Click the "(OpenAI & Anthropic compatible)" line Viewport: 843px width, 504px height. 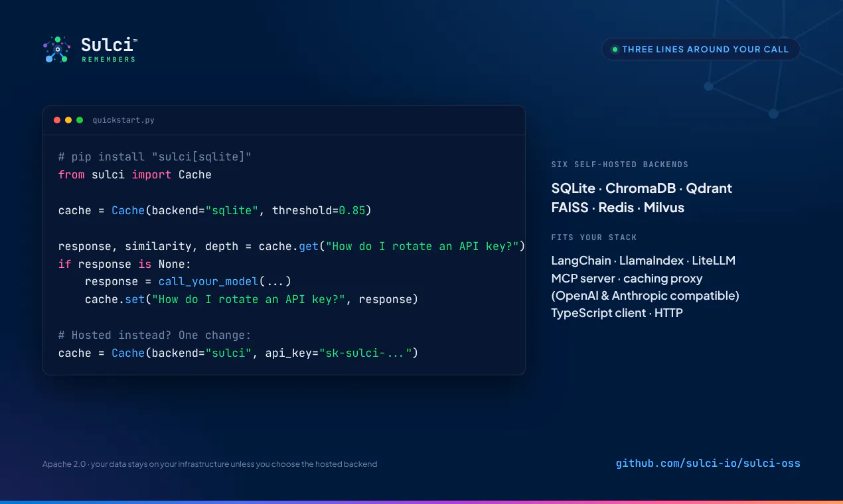pos(645,296)
